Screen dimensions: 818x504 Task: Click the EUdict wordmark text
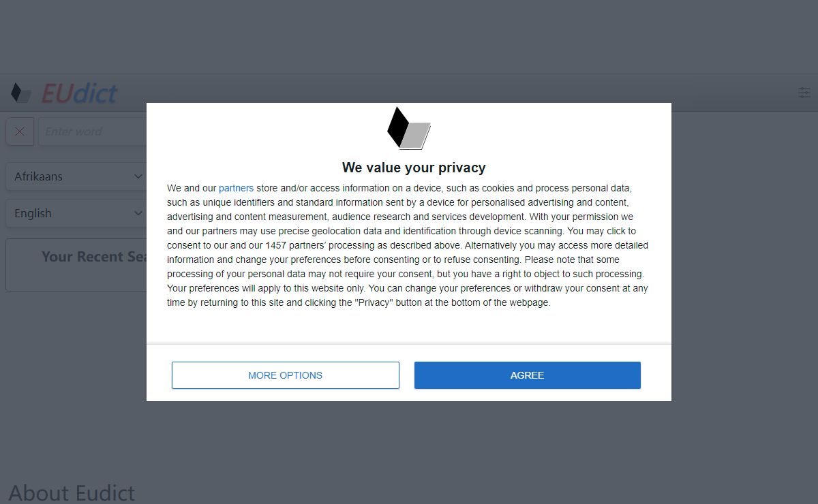pyautogui.click(x=79, y=93)
